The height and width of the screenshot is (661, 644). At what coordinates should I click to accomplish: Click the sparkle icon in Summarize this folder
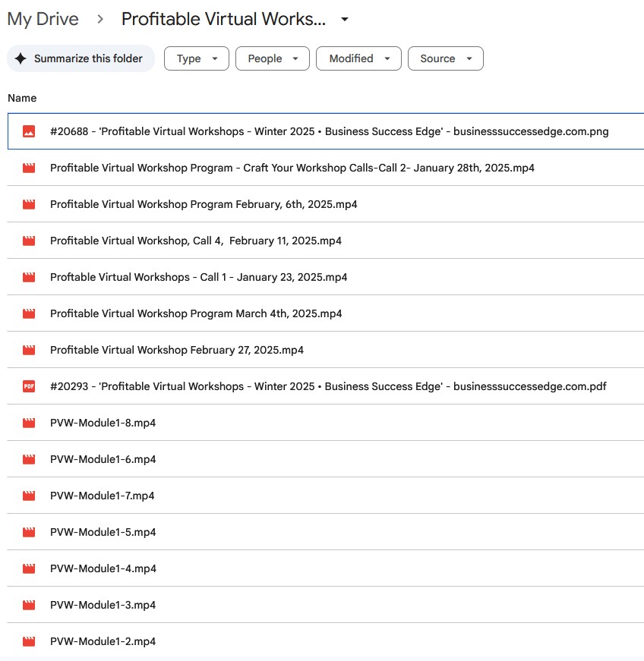21,58
